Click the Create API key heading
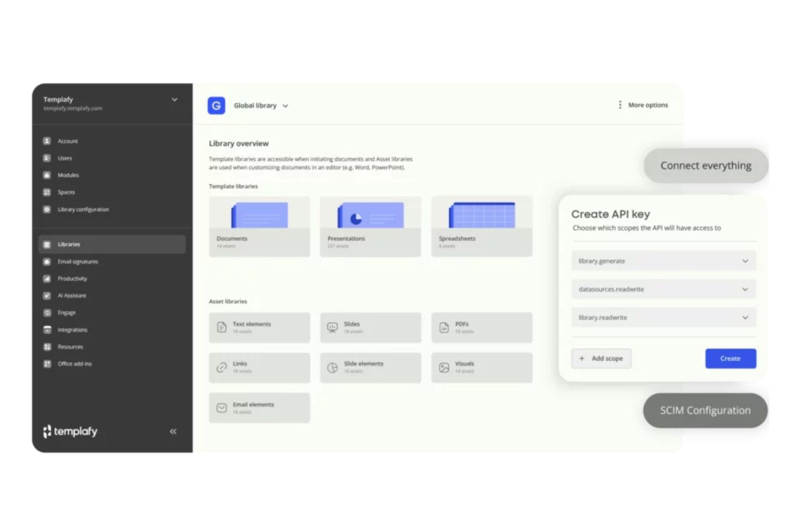The image size is (798, 532). pos(611,214)
